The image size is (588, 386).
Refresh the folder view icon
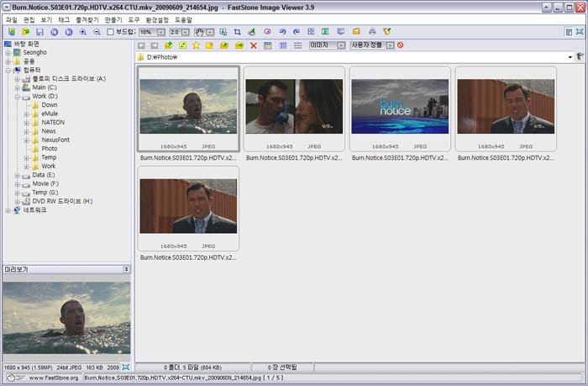(x=182, y=45)
